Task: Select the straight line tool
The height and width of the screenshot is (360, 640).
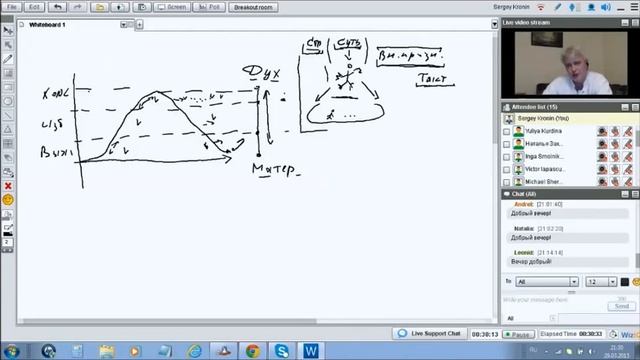Action: click(8, 116)
